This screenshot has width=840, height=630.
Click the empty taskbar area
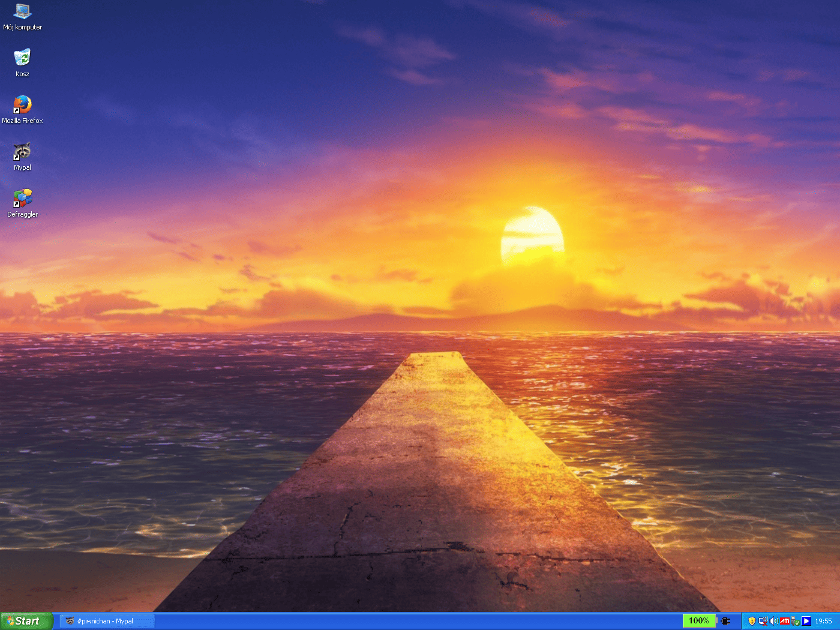click(x=420, y=621)
